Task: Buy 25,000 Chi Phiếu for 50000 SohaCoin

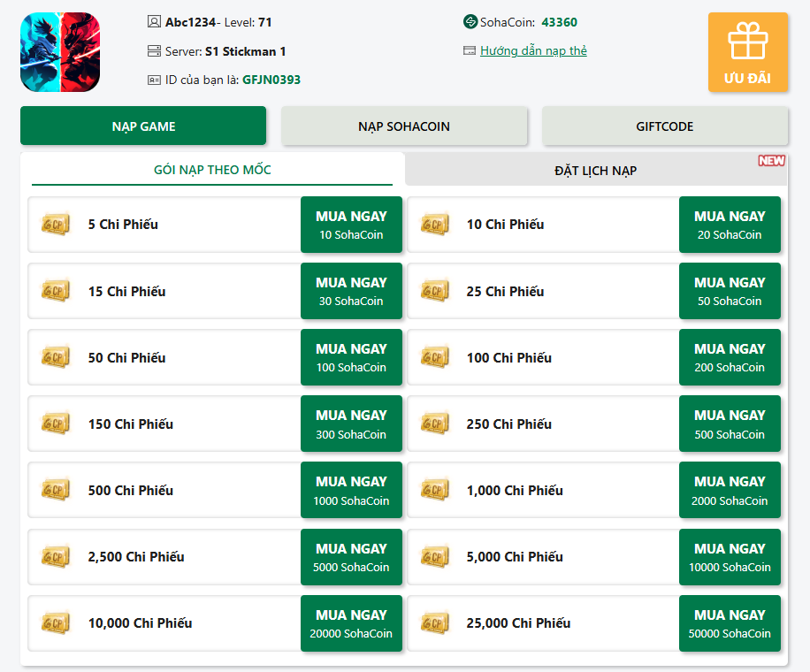Action: (730, 623)
